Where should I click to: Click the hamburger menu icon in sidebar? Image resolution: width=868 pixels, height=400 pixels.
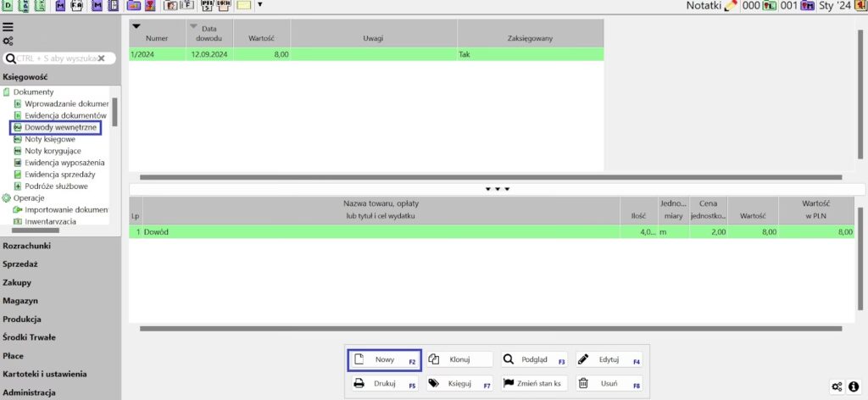pyautogui.click(x=8, y=28)
